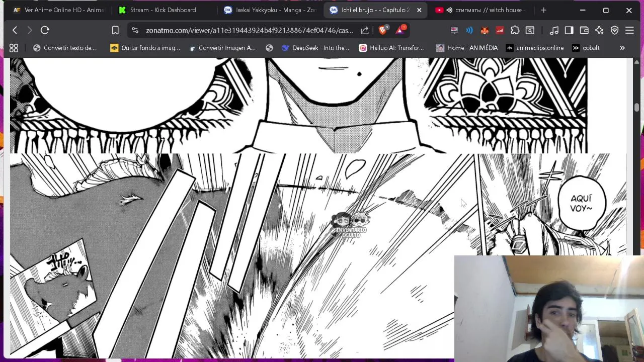This screenshot has width=644, height=362.
Task: Click the page vertical scrollbar thumb
Action: coord(636,108)
